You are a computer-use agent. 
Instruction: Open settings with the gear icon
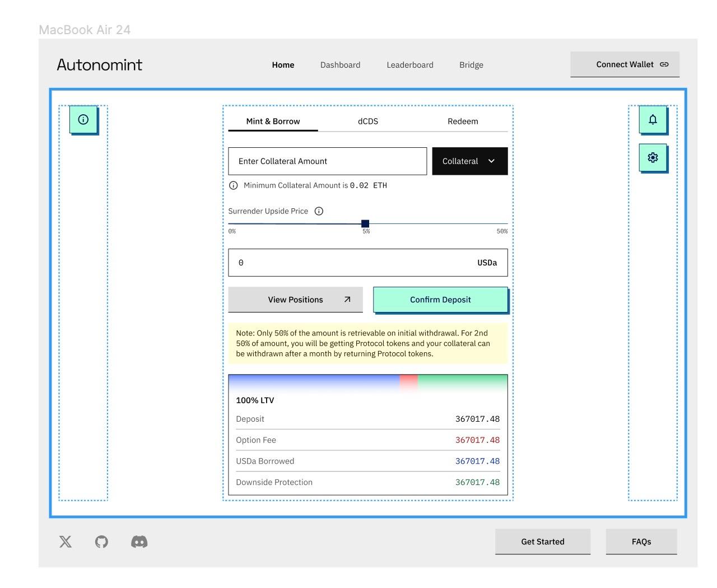click(653, 157)
